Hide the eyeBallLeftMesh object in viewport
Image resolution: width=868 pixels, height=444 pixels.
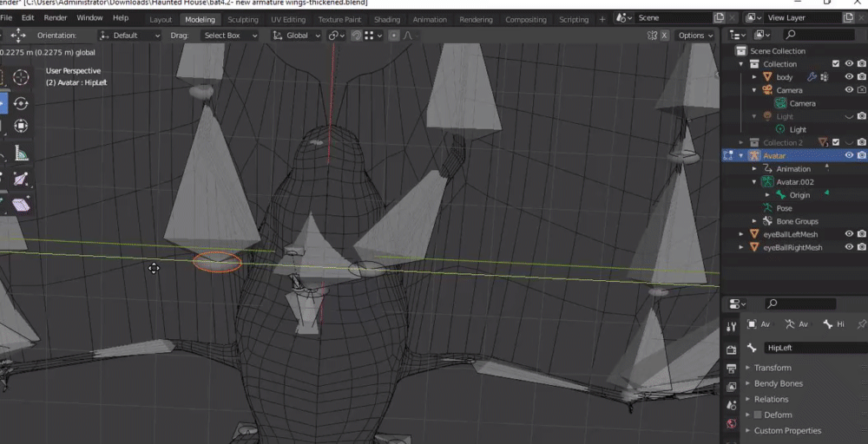[x=849, y=234]
